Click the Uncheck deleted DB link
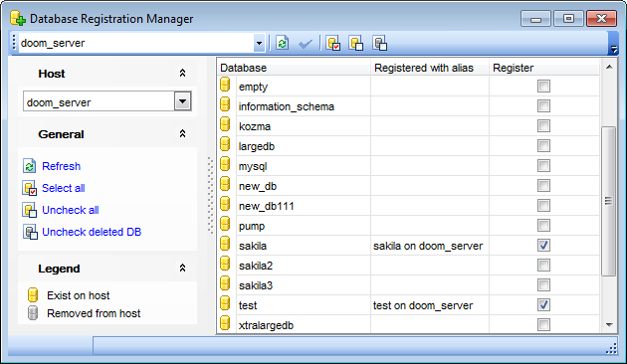This screenshot has height=364, width=627. tap(92, 232)
